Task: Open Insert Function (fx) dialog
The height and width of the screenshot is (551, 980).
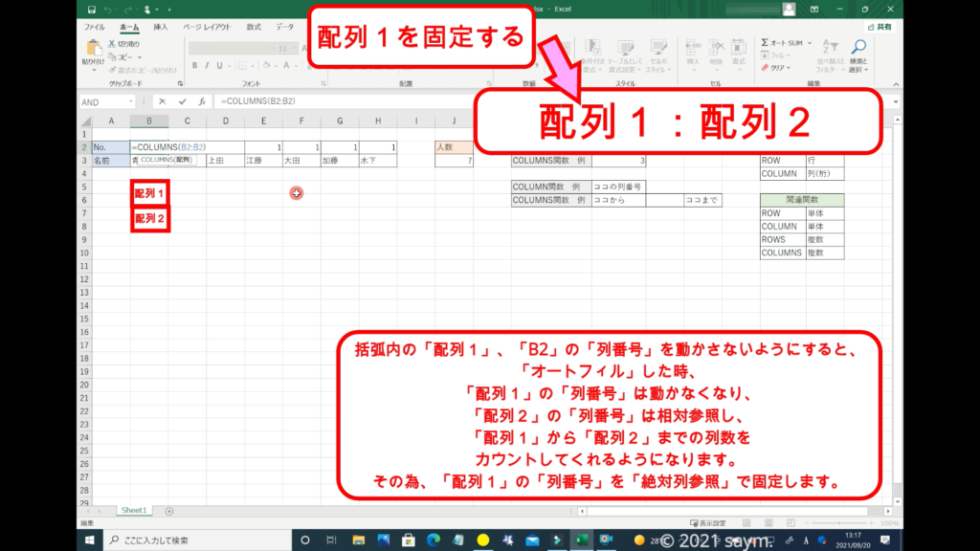Action: [201, 101]
